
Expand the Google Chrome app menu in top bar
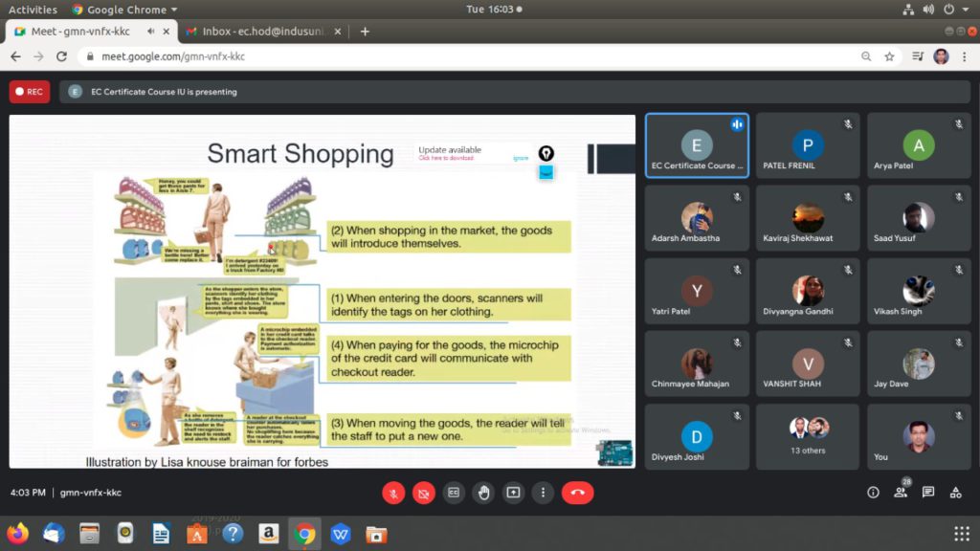(x=124, y=10)
